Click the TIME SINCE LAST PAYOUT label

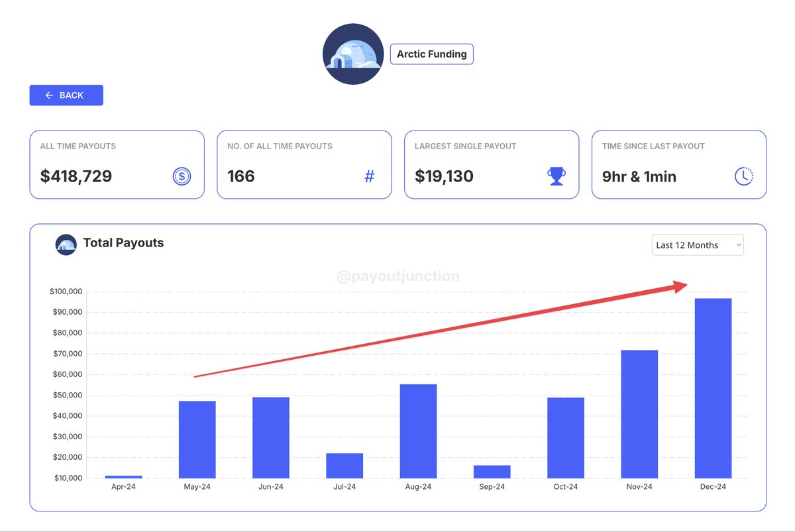654,146
